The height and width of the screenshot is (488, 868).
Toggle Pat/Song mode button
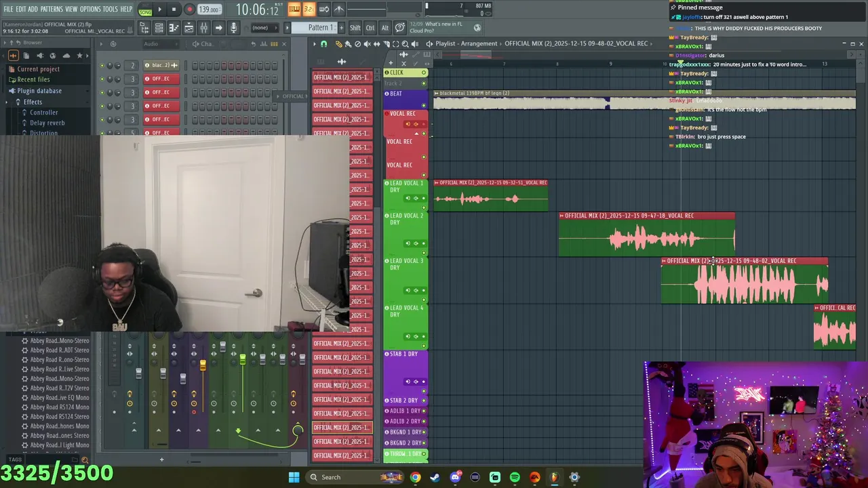(145, 10)
